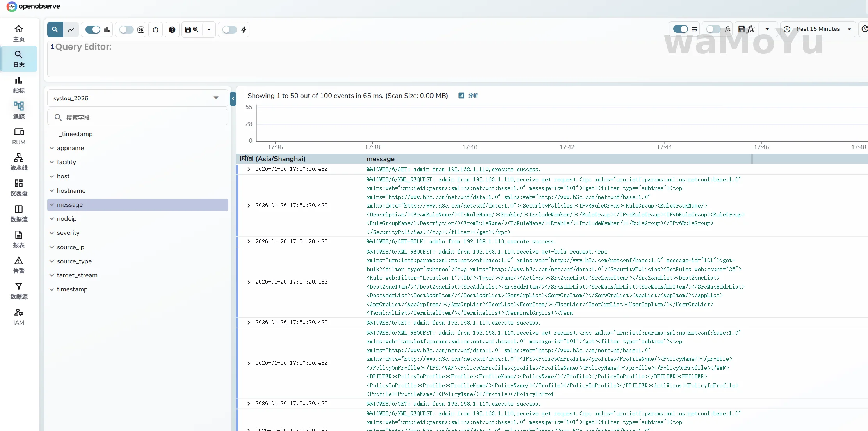Open Pipelines (流水线) in sidebar
868x431 pixels.
[x=19, y=162]
